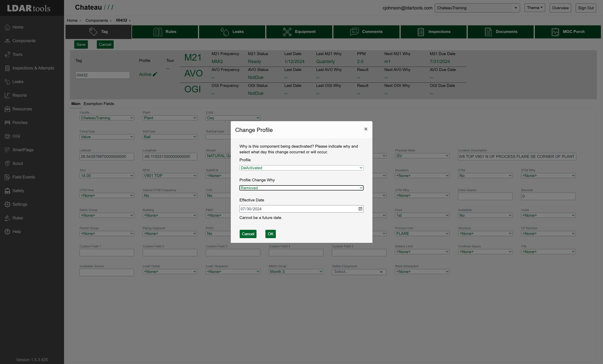603x364 pixels.
Task: Close the Change Profile dialog with X
Action: [x=366, y=129]
